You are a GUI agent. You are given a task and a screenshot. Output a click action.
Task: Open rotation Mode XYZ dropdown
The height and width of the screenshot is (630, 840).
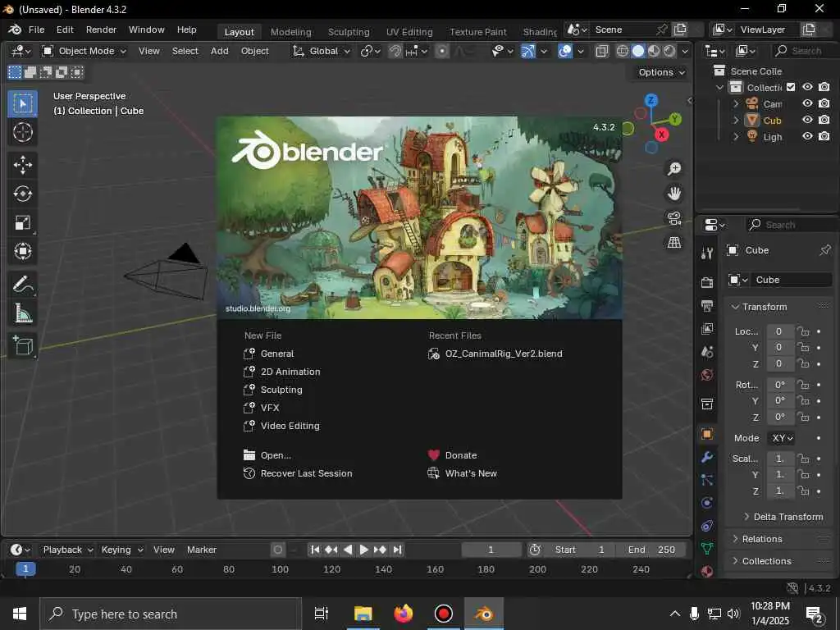[x=782, y=438]
